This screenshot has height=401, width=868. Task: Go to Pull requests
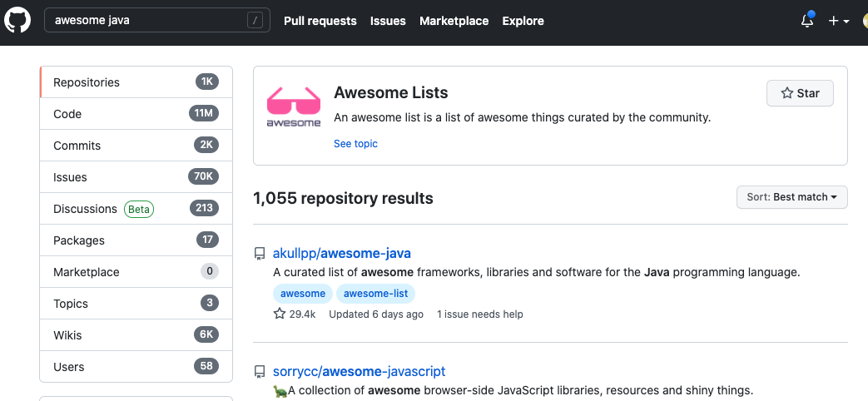pyautogui.click(x=320, y=21)
